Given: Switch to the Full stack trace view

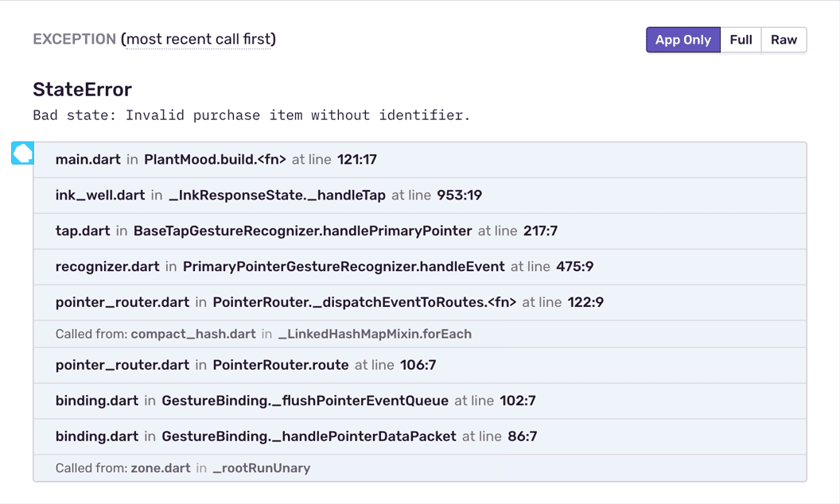Looking at the screenshot, I should pos(740,39).
